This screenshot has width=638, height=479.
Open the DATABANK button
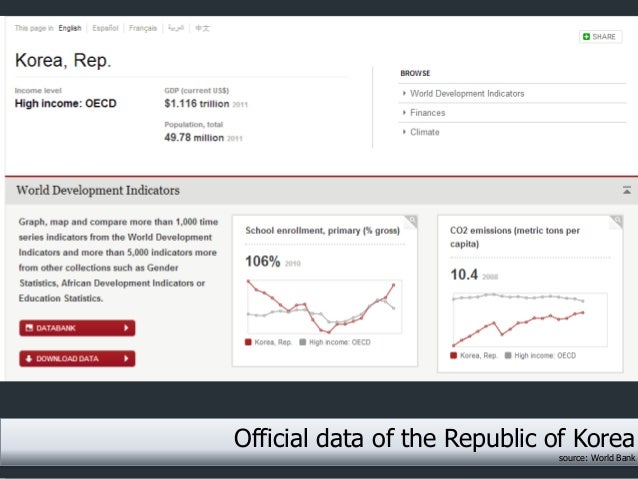(77, 328)
